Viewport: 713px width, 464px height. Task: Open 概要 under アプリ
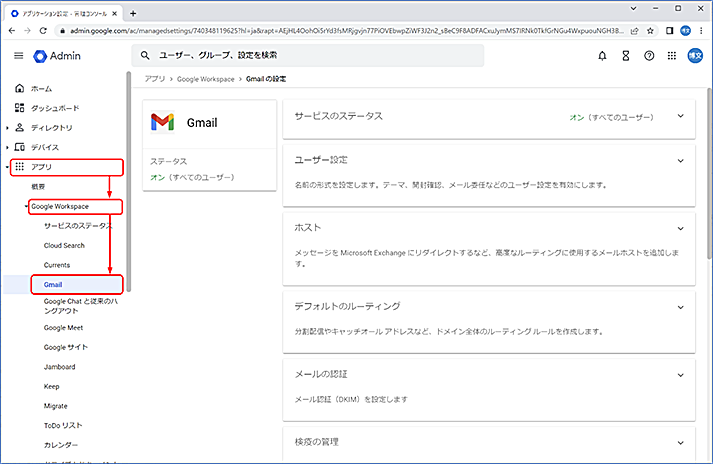point(38,187)
